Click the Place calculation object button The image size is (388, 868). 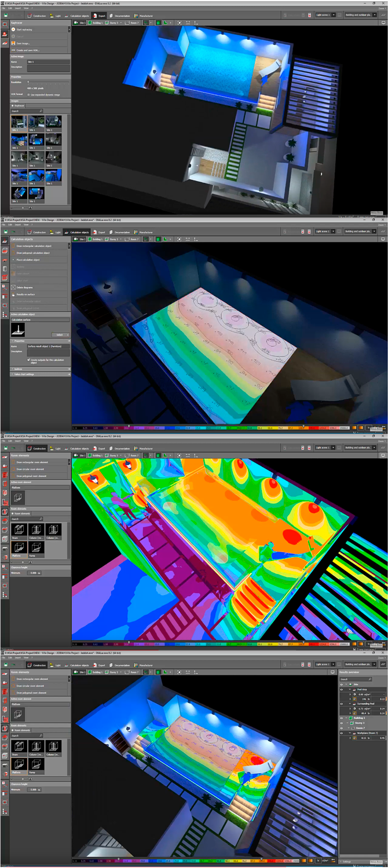coord(28,260)
